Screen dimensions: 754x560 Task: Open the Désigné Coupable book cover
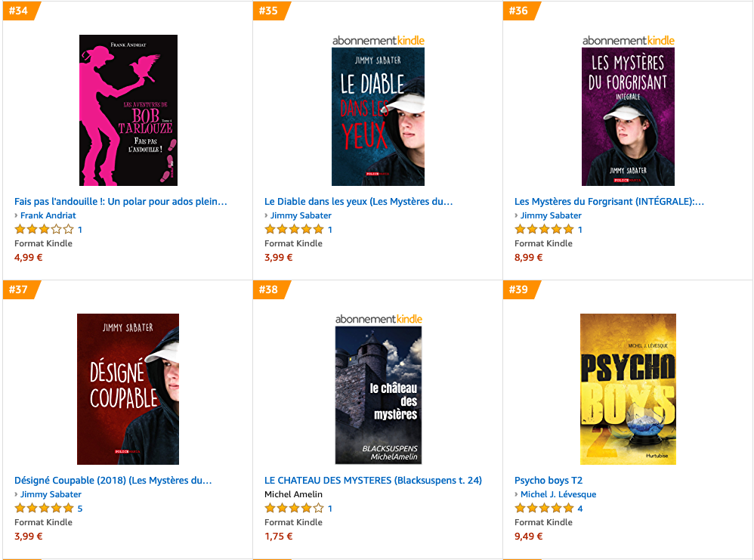(x=128, y=389)
